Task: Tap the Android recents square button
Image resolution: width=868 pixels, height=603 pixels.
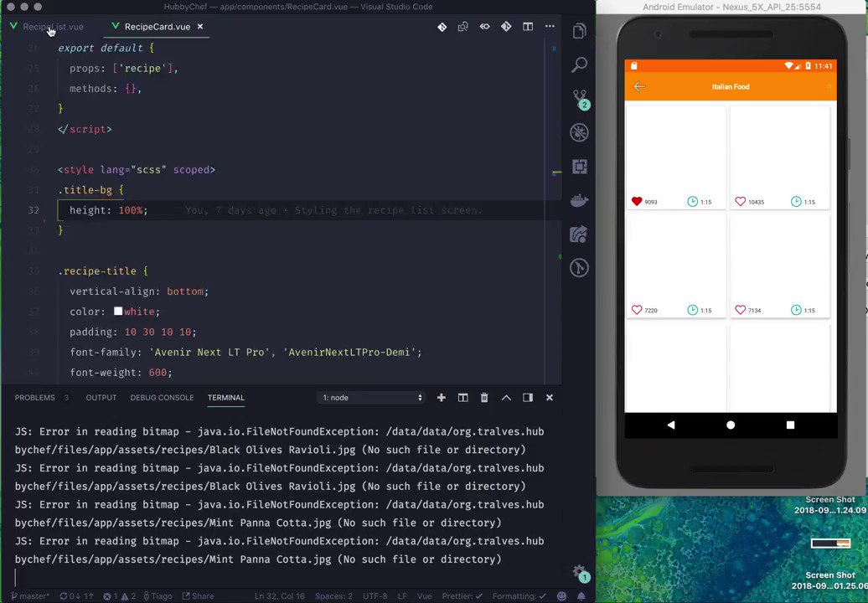Action: 791,425
